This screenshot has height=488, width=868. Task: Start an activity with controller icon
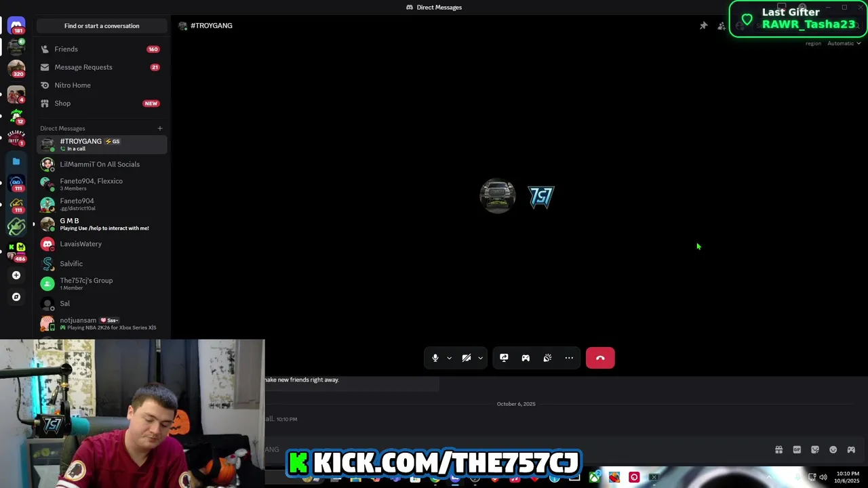[x=526, y=358]
